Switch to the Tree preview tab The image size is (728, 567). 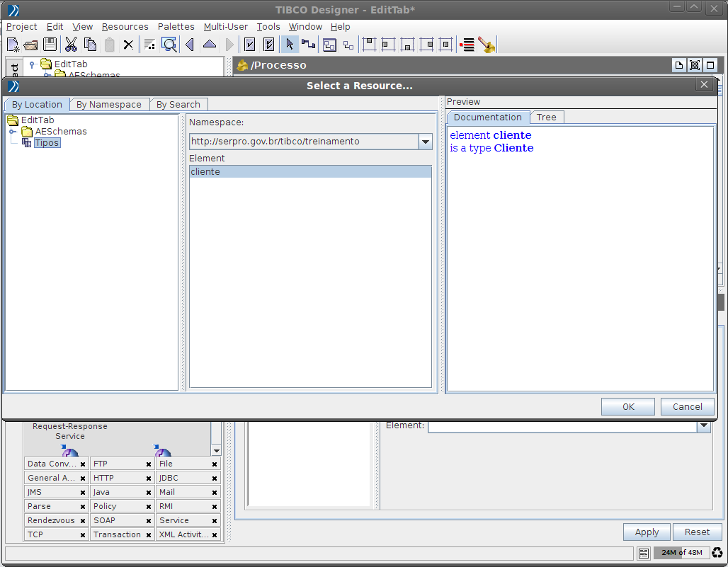coord(546,118)
